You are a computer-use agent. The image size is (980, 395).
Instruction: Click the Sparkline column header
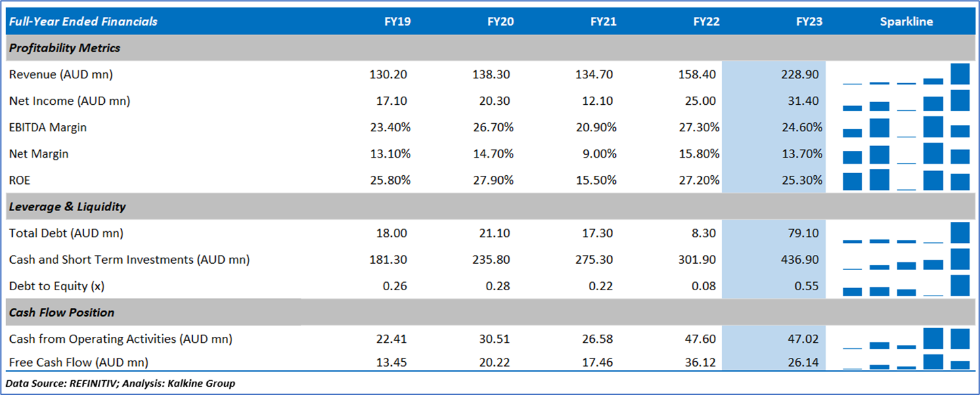tap(906, 22)
